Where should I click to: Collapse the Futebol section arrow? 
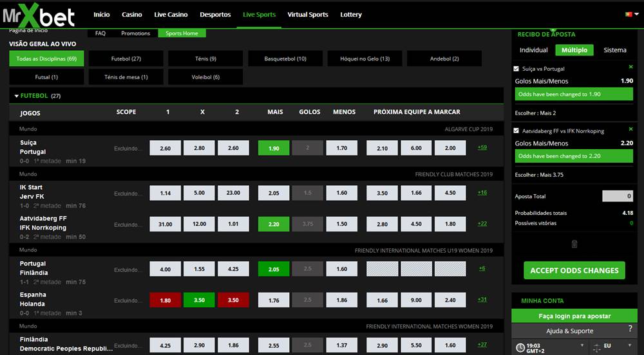pyautogui.click(x=16, y=96)
